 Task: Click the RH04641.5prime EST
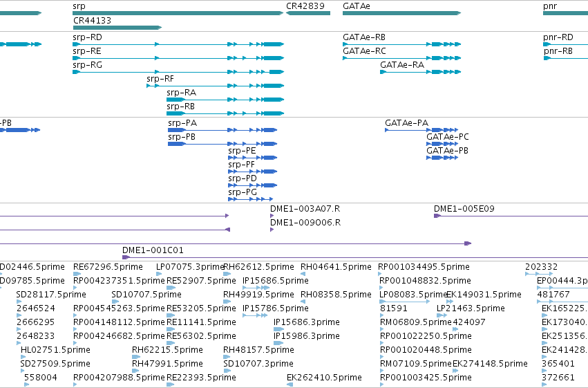(303, 274)
